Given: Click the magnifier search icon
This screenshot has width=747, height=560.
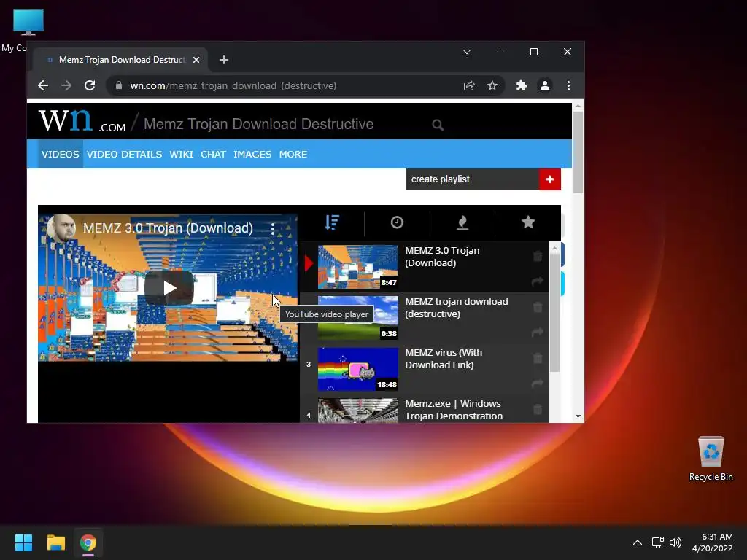Looking at the screenshot, I should click(x=438, y=125).
